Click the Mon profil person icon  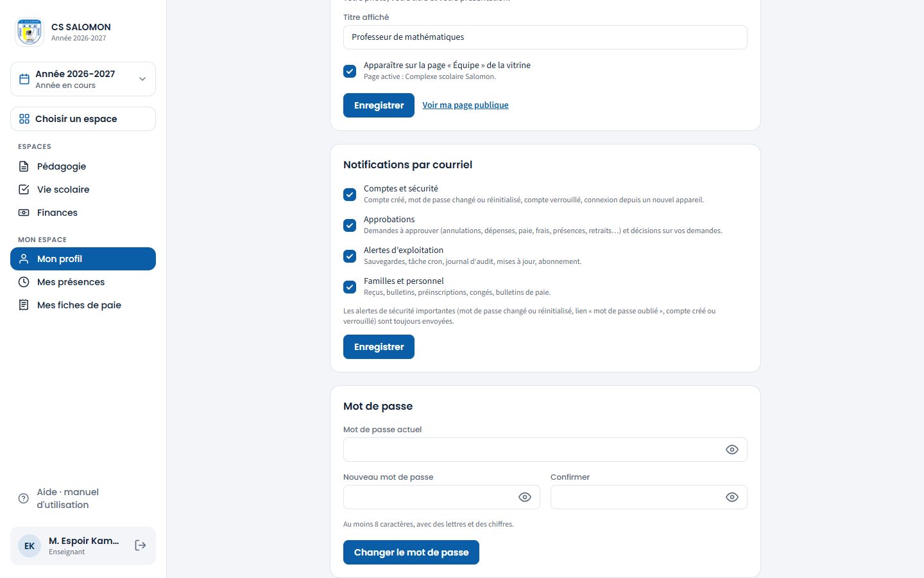[24, 259]
